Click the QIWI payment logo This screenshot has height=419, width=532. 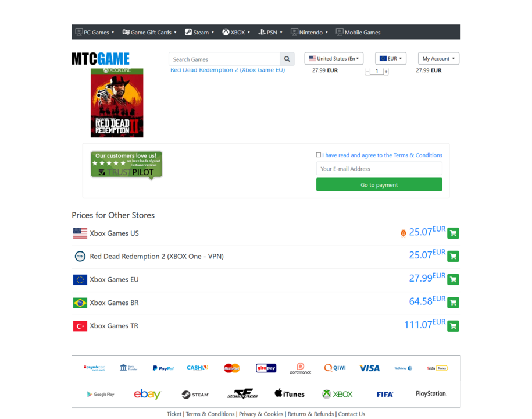[x=335, y=368]
